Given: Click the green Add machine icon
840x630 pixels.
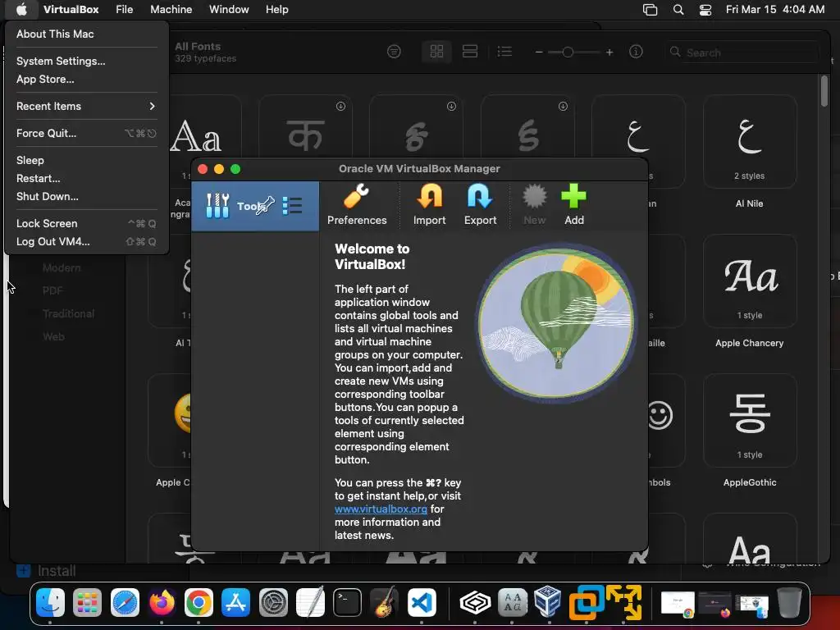Looking at the screenshot, I should [x=573, y=204].
